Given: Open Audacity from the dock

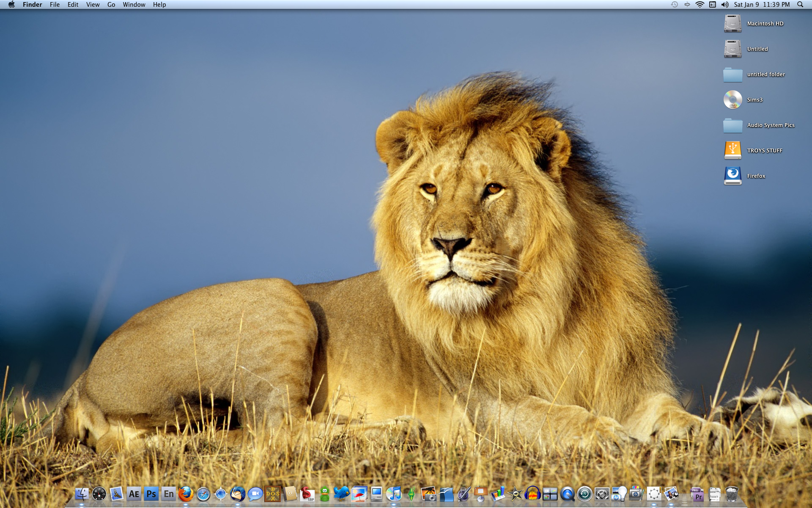Looking at the screenshot, I should pyautogui.click(x=532, y=494).
